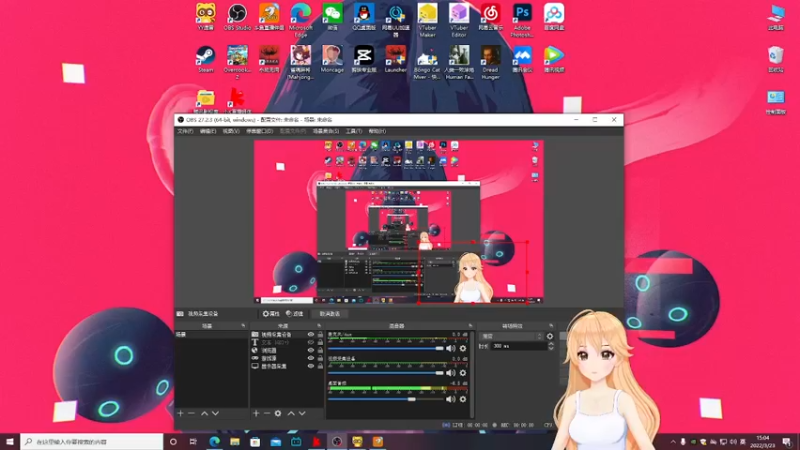The image size is (800, 450).
Task: Open 编辑(E) menu in OBS
Action: [208, 131]
